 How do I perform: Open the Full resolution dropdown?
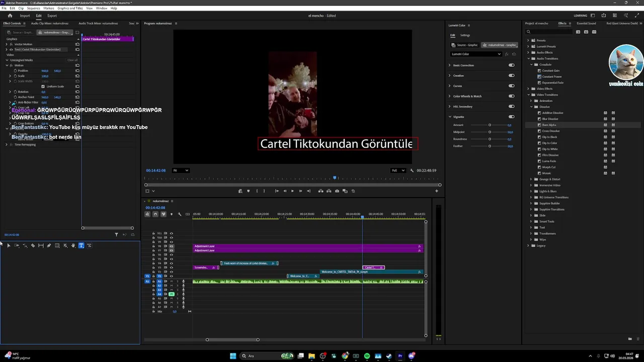pyautogui.click(x=398, y=170)
